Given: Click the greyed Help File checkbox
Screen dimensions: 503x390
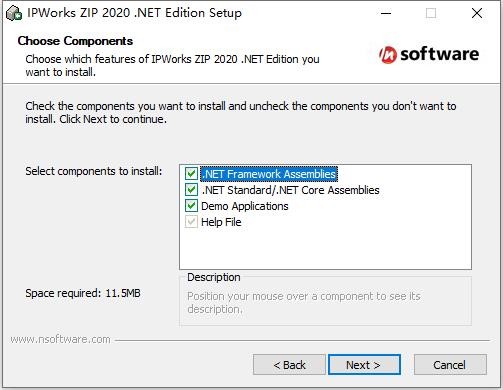Looking at the screenshot, I should pyautogui.click(x=191, y=222).
